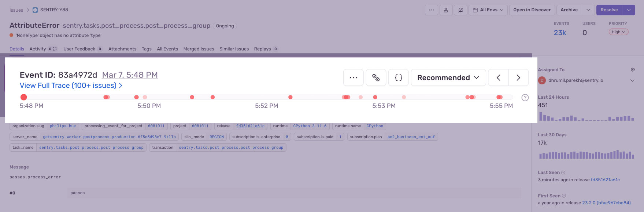Screen dimensions: 644x212
Task: Copy event link with the chain icon
Action: pyautogui.click(x=376, y=77)
